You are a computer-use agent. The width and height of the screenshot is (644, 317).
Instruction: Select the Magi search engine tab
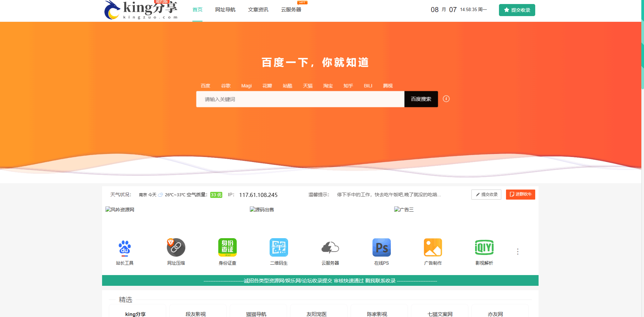tap(246, 86)
